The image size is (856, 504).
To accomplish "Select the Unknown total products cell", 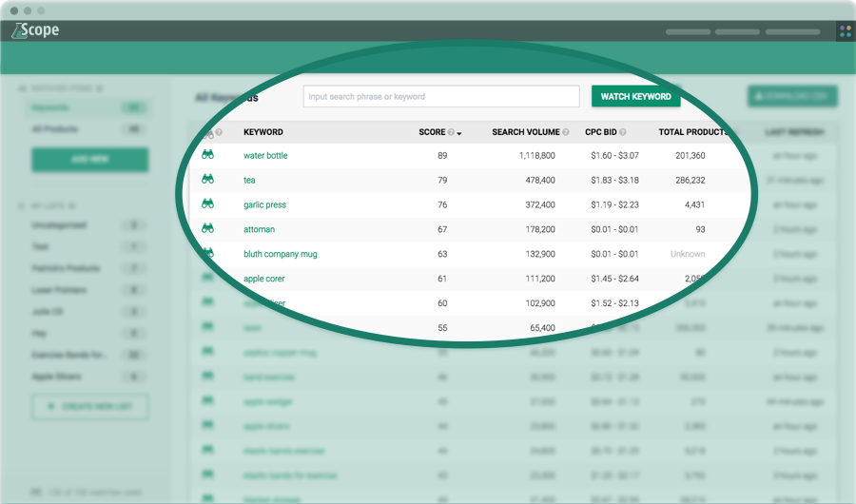I will 688,254.
